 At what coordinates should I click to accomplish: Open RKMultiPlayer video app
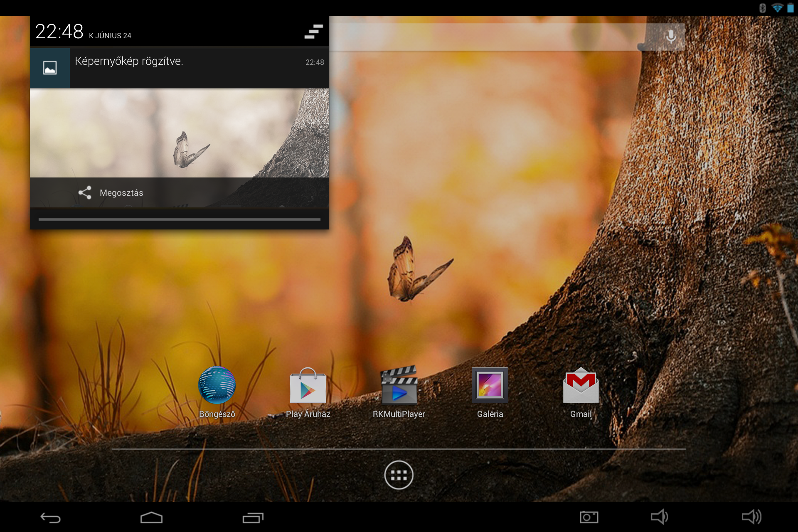point(399,386)
